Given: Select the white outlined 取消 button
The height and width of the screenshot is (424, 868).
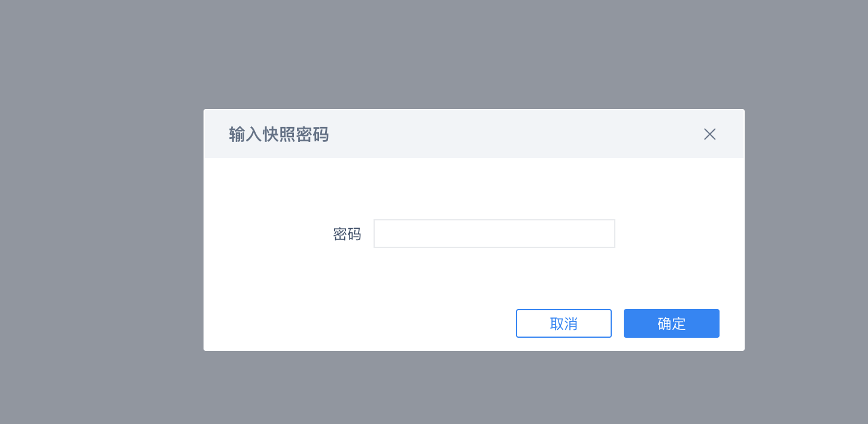Looking at the screenshot, I should tap(563, 323).
